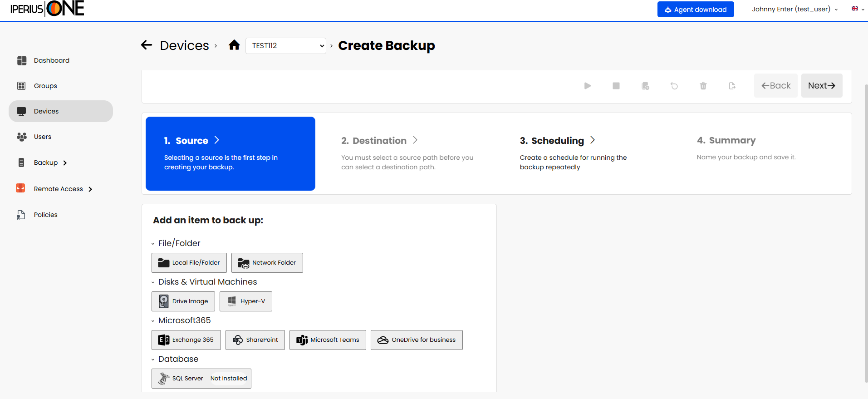The image size is (868, 399).
Task: Go to Policies in sidebar
Action: [x=45, y=215]
